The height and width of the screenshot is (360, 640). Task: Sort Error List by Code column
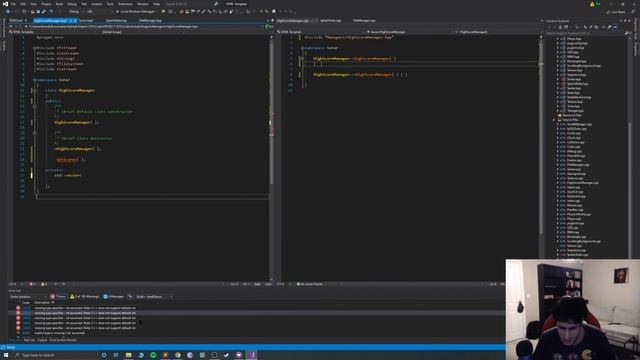(x=26, y=302)
